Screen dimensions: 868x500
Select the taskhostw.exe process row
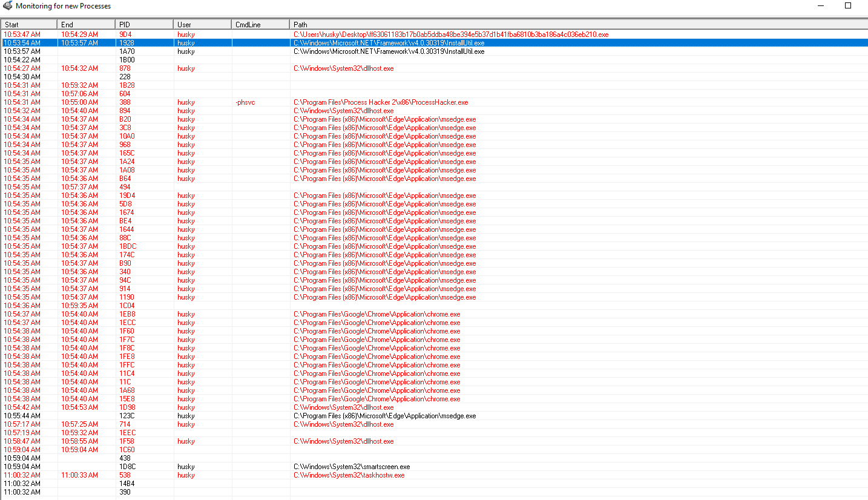[349, 475]
